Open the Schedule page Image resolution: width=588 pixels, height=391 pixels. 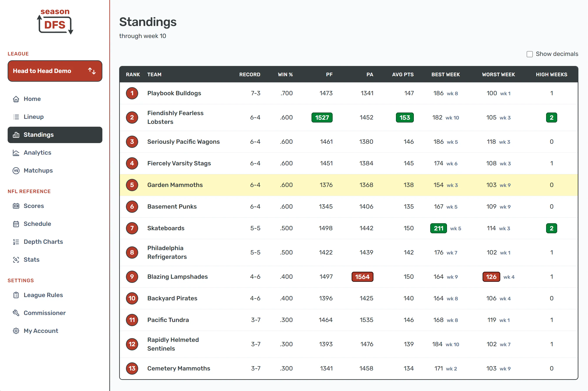[x=55, y=224]
